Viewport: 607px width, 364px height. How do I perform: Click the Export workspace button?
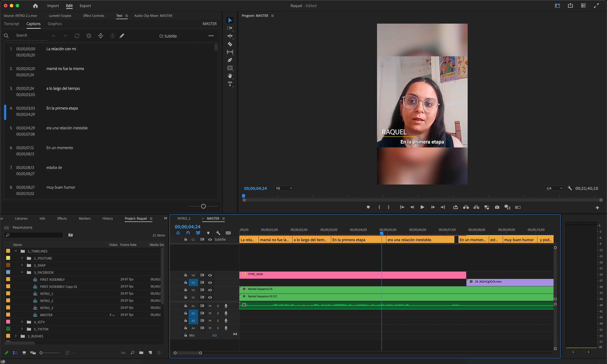click(85, 6)
